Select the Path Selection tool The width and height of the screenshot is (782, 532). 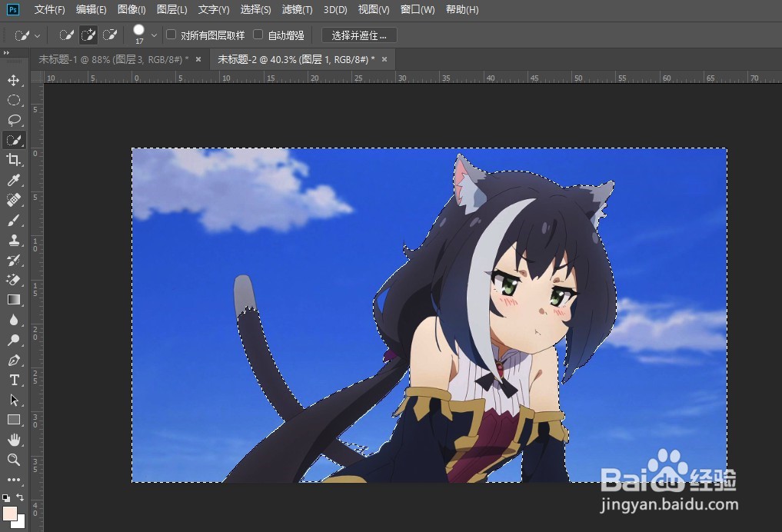[14, 400]
